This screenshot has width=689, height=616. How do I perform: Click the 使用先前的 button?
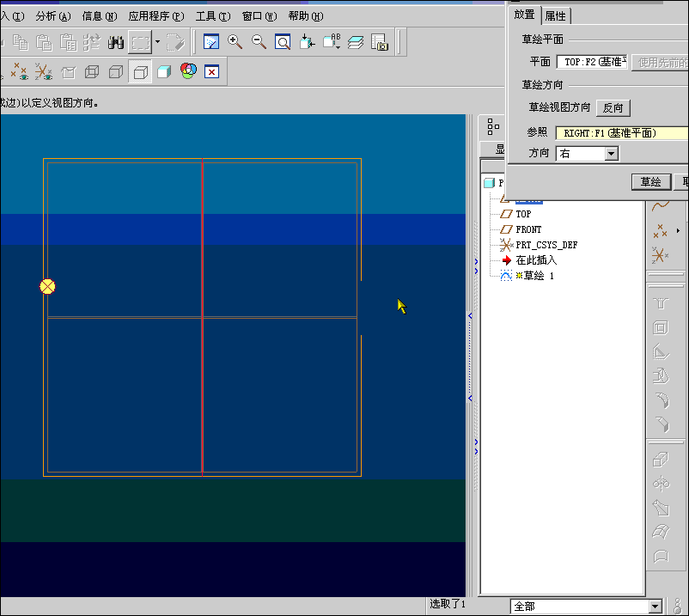point(661,63)
